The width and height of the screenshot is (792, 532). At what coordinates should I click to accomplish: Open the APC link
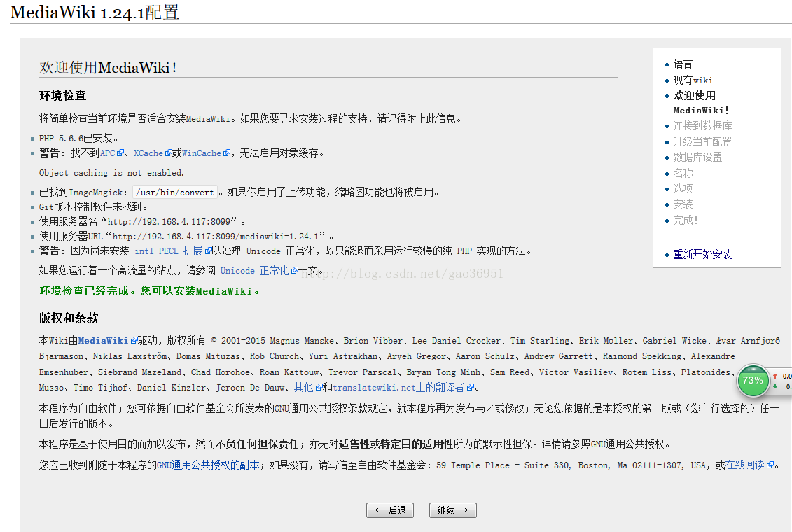coord(108,153)
